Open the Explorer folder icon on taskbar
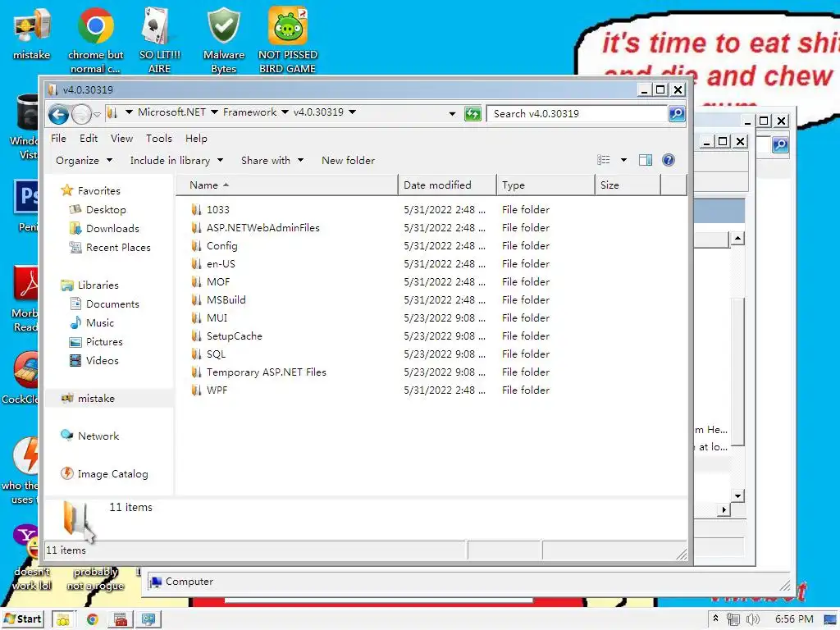 coord(63,619)
